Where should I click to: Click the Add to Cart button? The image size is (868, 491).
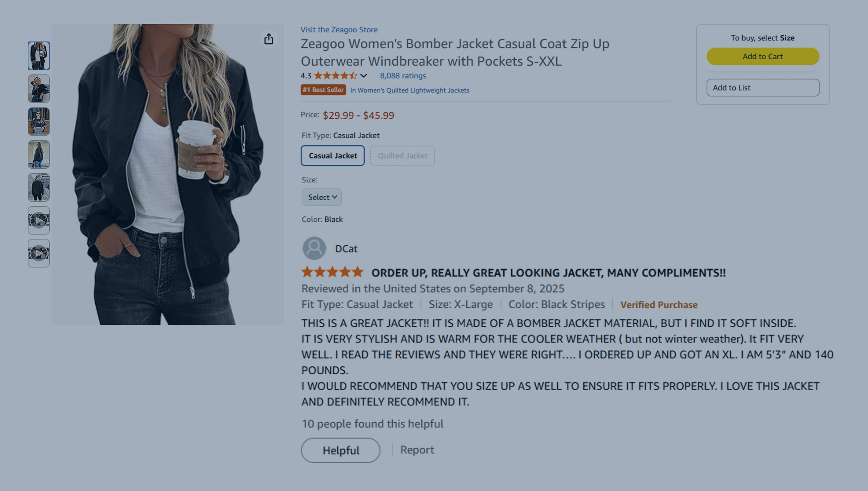(763, 56)
